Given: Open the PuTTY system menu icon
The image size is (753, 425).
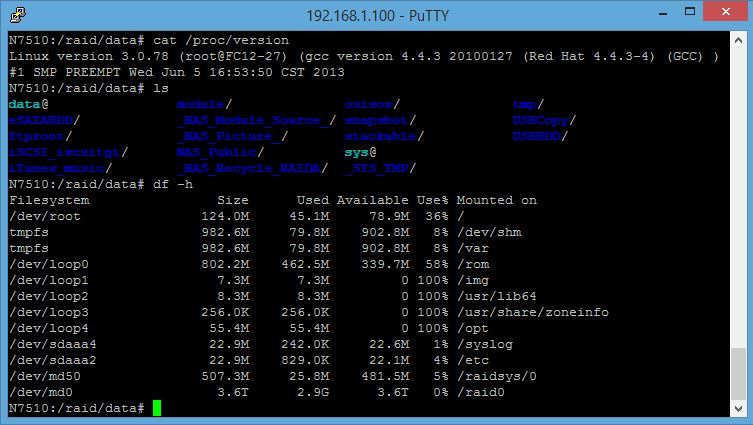Looking at the screenshot, I should tap(17, 14).
